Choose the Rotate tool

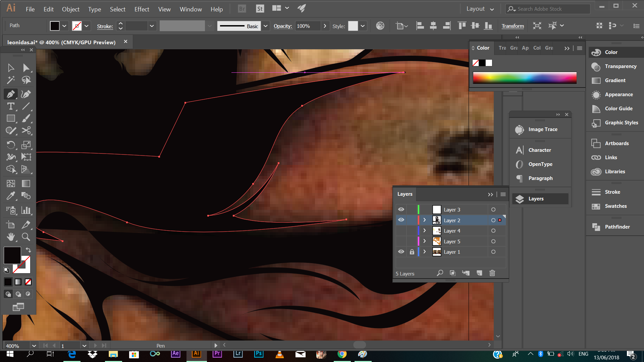pos(11,145)
